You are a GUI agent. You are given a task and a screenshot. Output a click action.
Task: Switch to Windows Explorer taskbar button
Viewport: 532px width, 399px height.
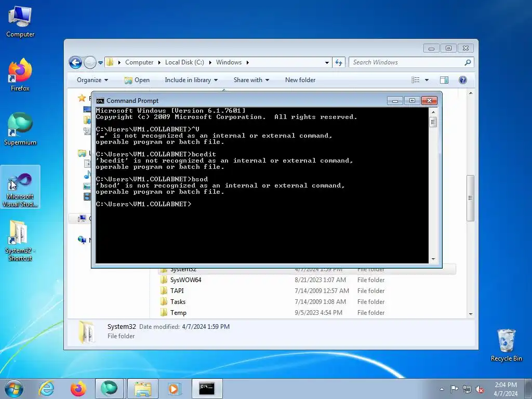(143, 389)
